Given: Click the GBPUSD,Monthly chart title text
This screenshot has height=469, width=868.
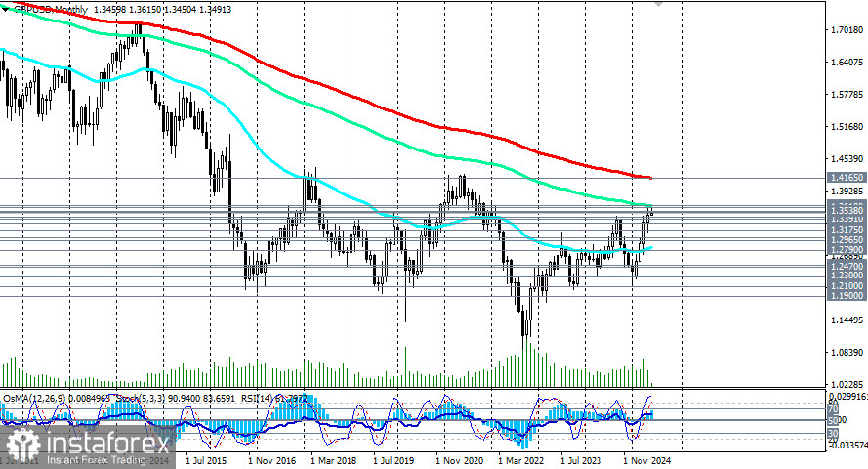Looking at the screenshot, I should pos(51,10).
